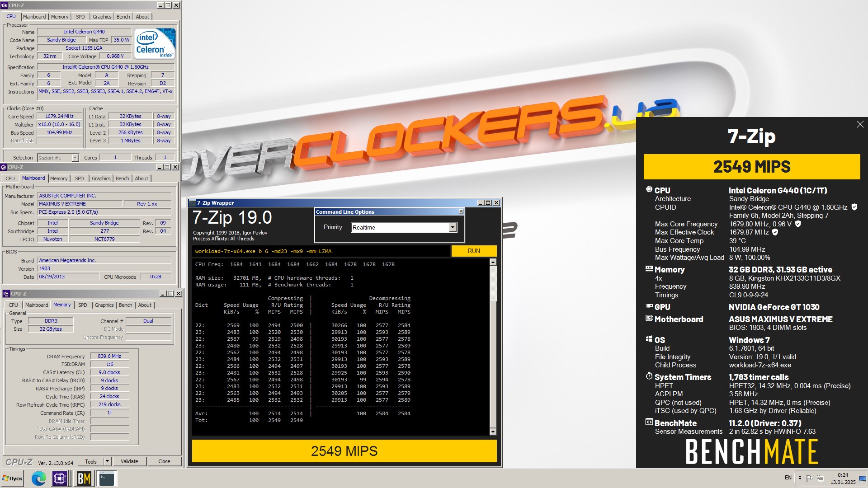Show hidden tray icons with the arrow

click(x=800, y=478)
